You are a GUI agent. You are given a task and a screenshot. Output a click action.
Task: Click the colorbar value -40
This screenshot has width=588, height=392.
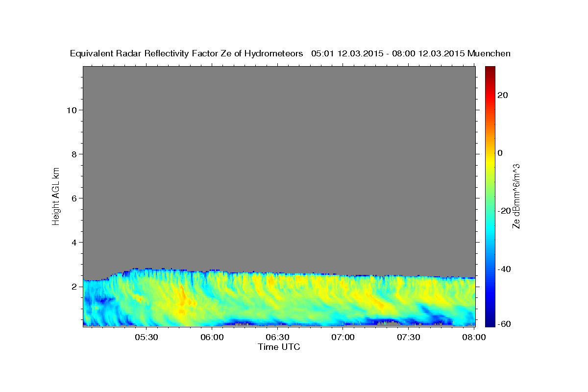coord(504,269)
